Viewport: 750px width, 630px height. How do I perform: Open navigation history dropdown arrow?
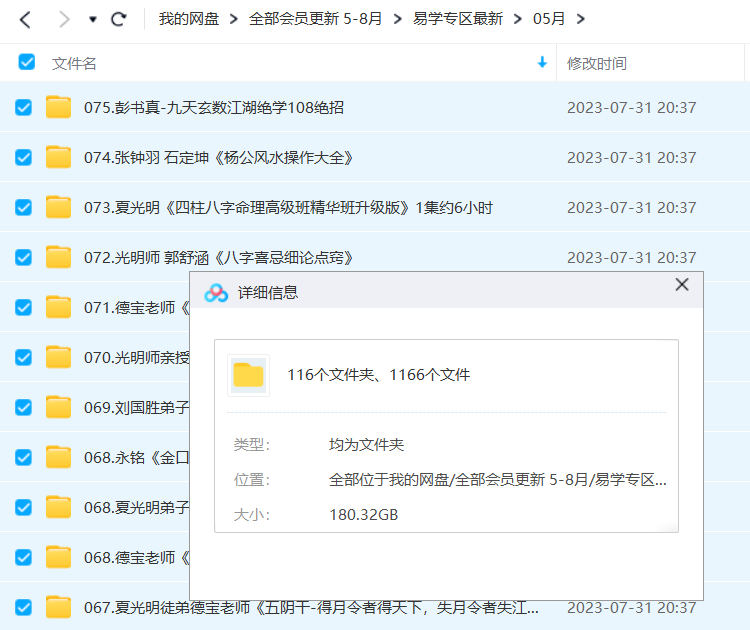click(x=93, y=19)
